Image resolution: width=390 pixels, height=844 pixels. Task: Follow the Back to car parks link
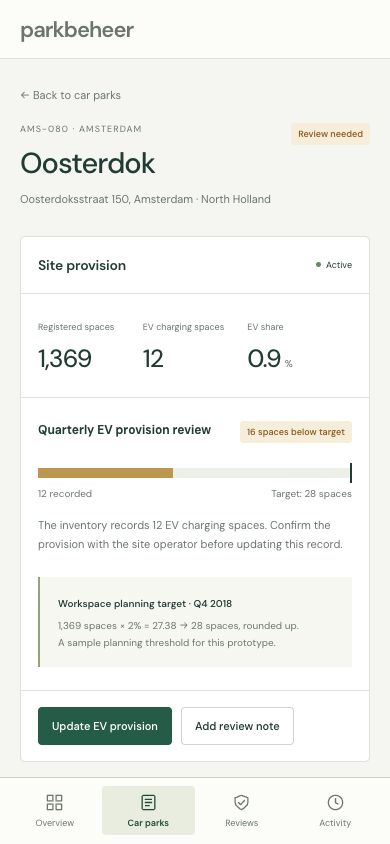70,95
